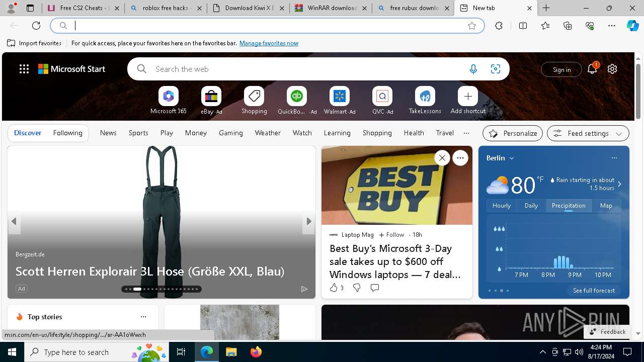Open the Collections icon
The height and width of the screenshot is (362, 644).
click(568, 26)
